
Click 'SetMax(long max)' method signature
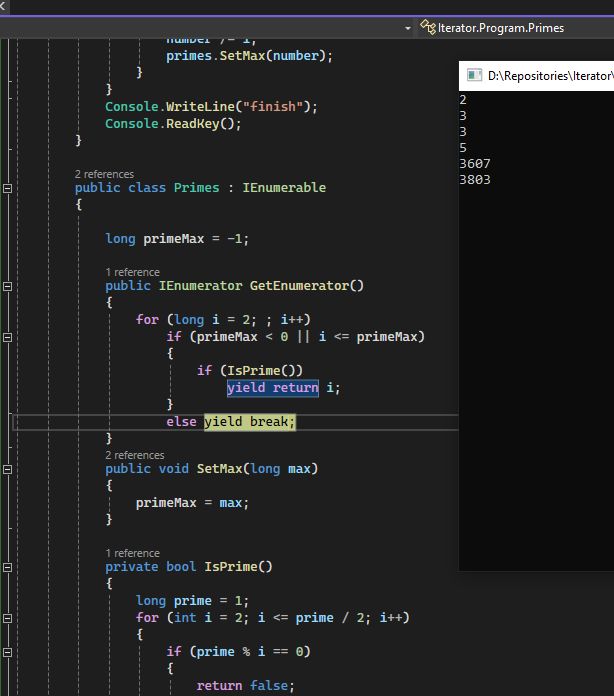pos(257,469)
